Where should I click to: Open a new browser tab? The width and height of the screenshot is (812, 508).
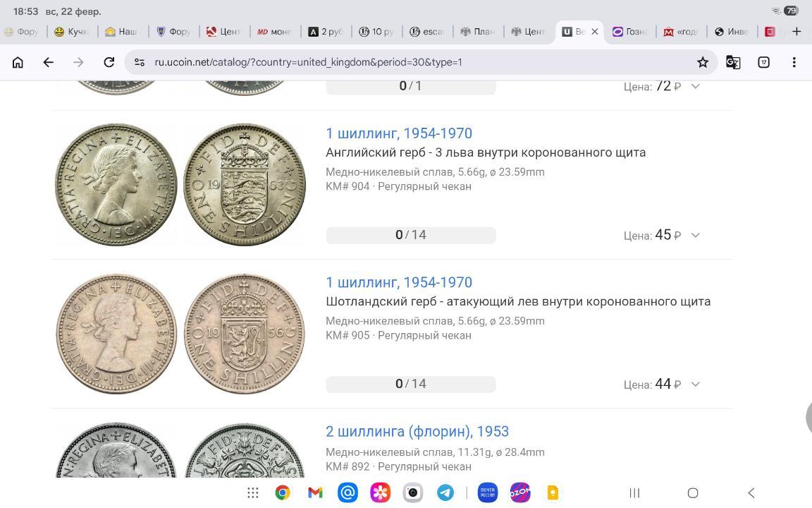point(796,31)
